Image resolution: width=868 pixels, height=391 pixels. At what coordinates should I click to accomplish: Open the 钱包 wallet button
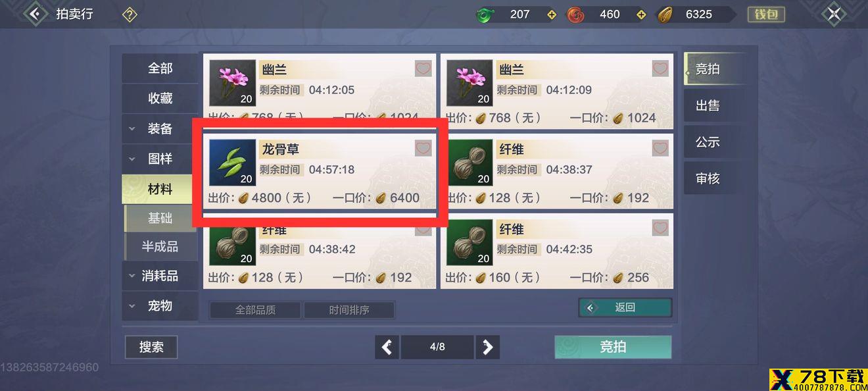pos(766,14)
